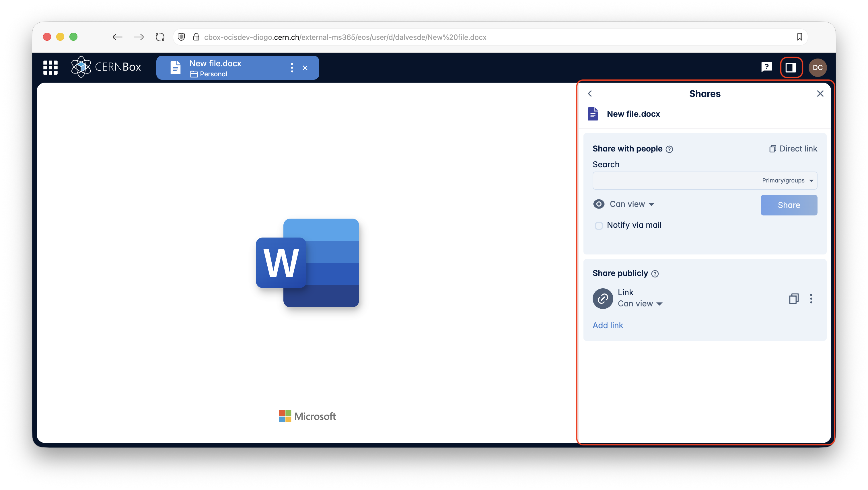The image size is (868, 490).
Task: Go back in the Shares panel
Action: click(x=590, y=94)
